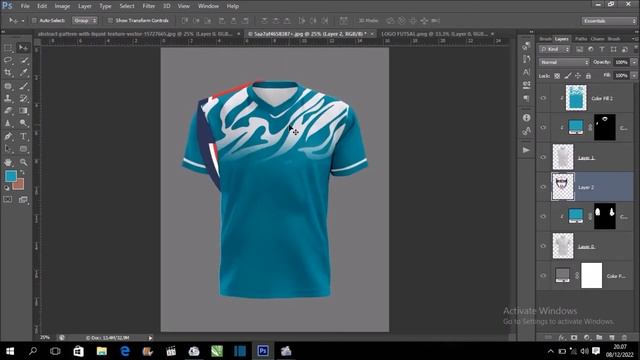
Task: Open the Essentials workspace dropdown
Action: (609, 21)
